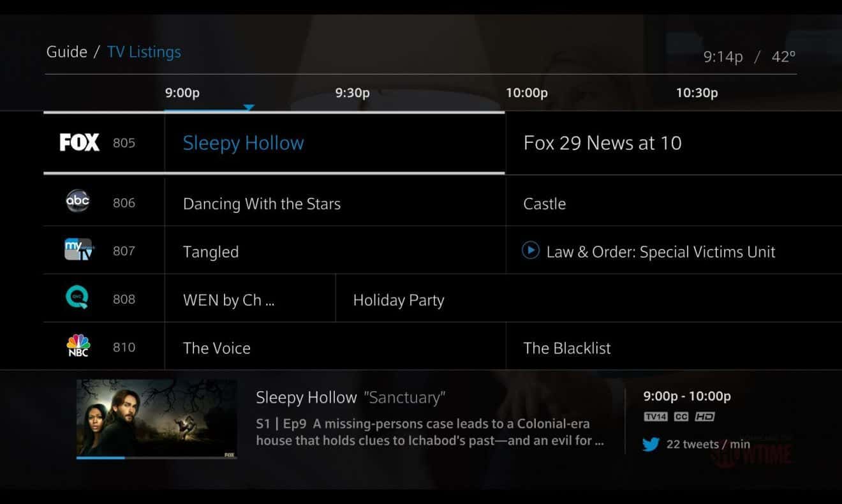
Task: Click the HD badge icon
Action: (x=704, y=417)
